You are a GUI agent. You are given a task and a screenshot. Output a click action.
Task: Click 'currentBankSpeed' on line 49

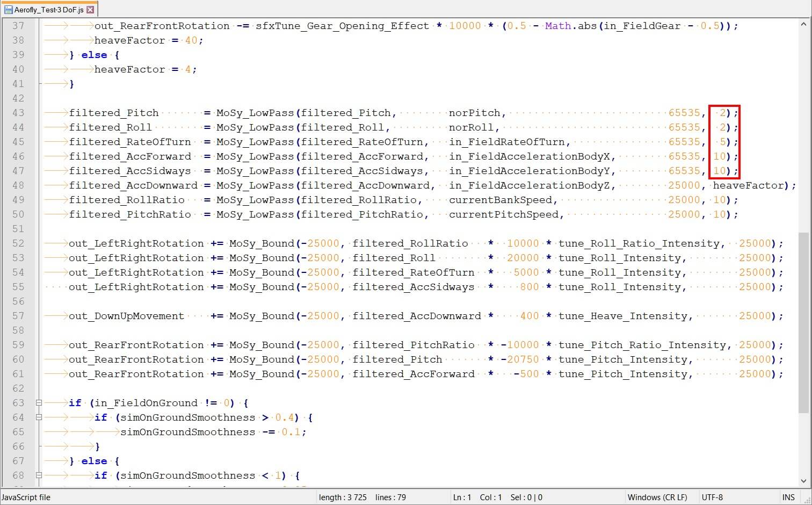(501, 200)
